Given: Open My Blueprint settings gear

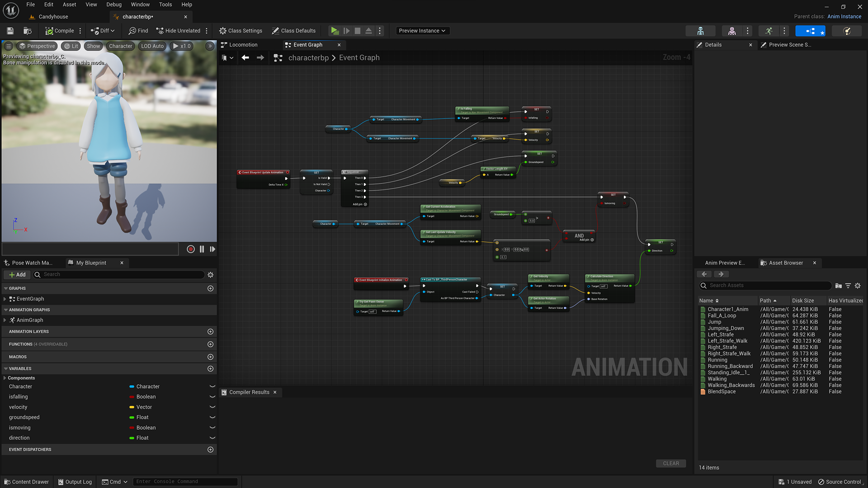Looking at the screenshot, I should point(210,275).
